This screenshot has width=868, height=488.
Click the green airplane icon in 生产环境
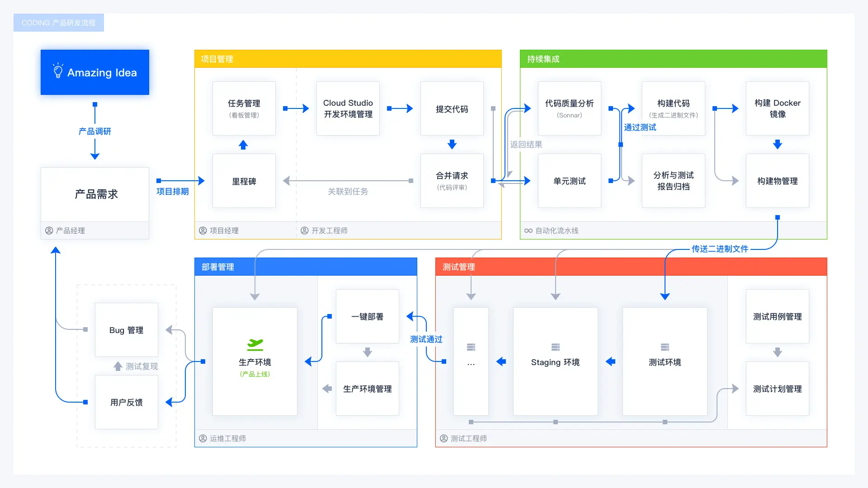click(255, 344)
